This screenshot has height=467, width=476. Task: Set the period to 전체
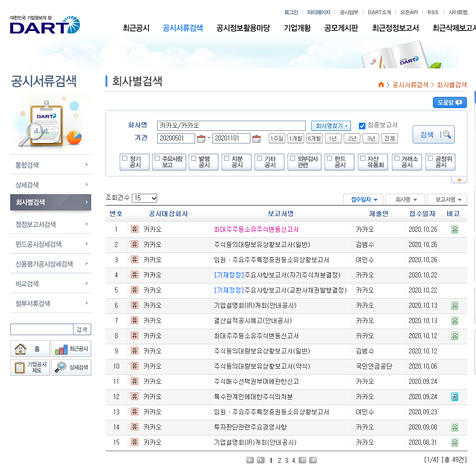389,138
